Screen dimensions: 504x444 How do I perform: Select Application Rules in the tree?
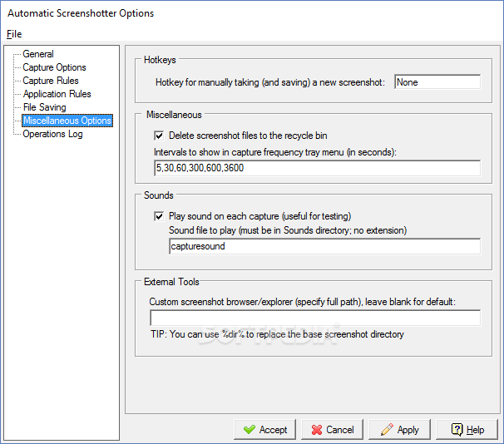point(57,94)
